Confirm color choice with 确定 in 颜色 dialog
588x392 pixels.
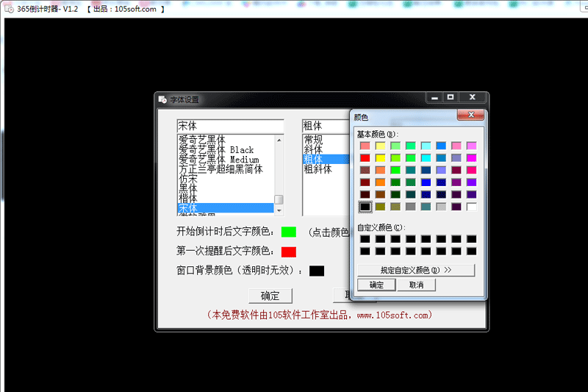pos(376,285)
